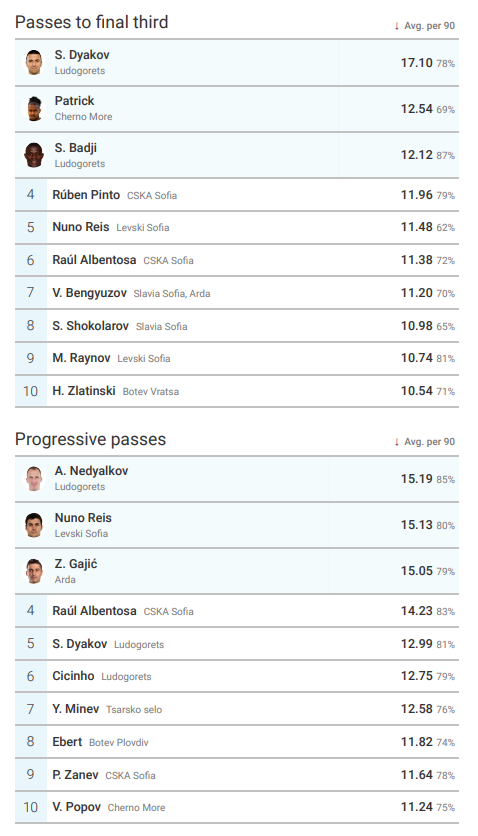This screenshot has width=478, height=836.
Task: Click S. Dyakov's player photo
Action: coord(34,62)
